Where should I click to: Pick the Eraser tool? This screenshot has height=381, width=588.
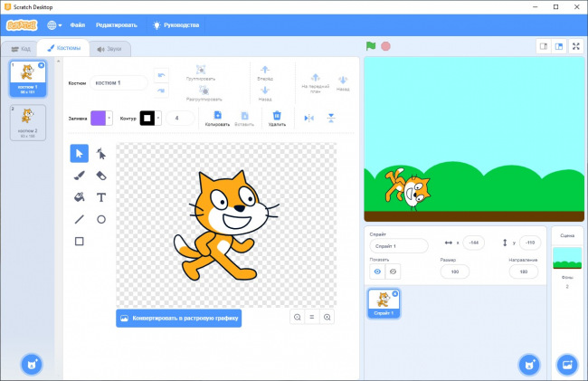pos(101,176)
